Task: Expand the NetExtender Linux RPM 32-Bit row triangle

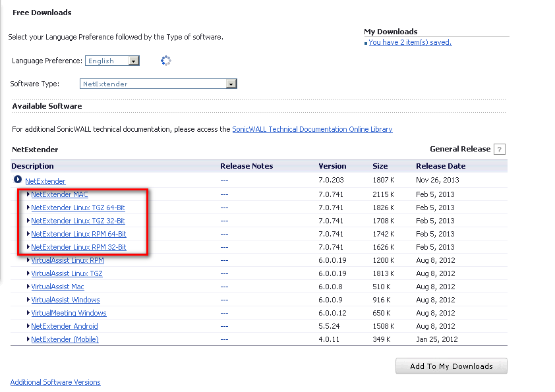Action: click(28, 246)
